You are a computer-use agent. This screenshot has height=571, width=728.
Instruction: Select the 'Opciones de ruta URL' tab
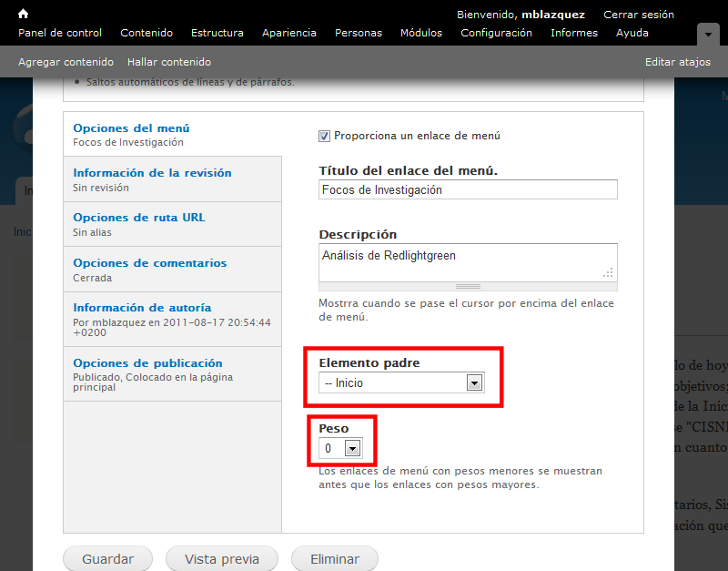pyautogui.click(x=138, y=218)
